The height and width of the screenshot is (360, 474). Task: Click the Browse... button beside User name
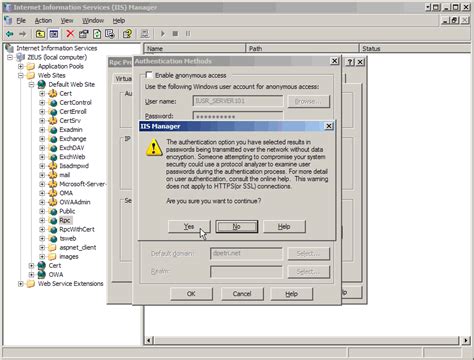[x=308, y=101]
